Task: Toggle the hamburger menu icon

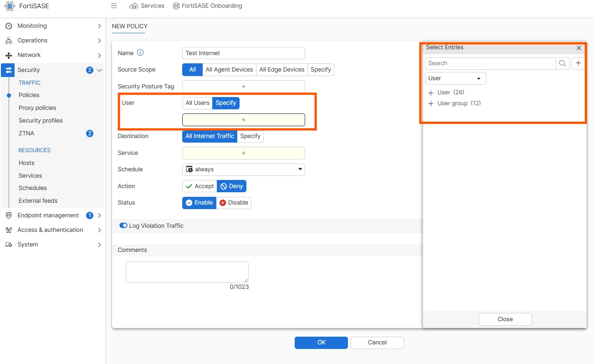Action: pos(114,6)
